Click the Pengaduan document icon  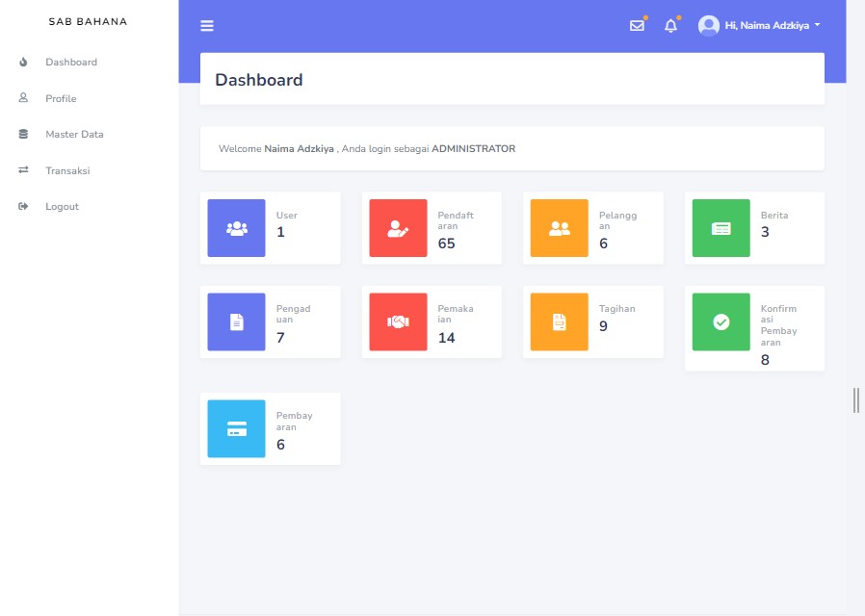click(237, 322)
